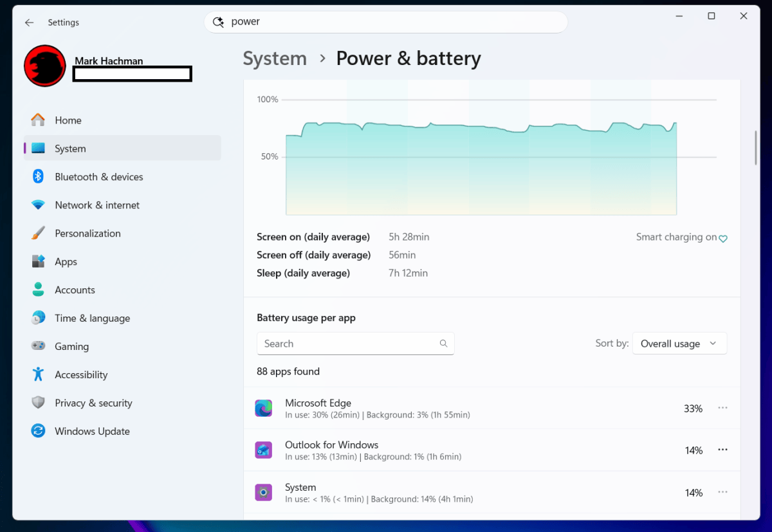Open Windows Update page
The height and width of the screenshot is (532, 772).
[x=122, y=431]
